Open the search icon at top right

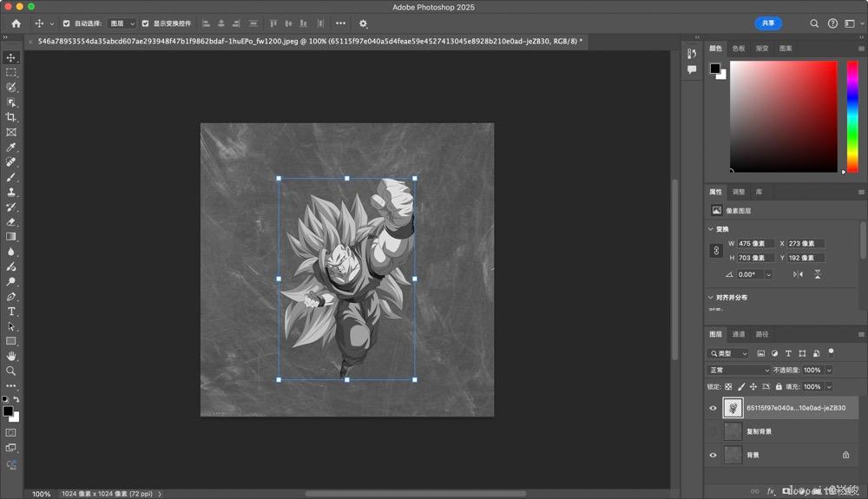814,23
